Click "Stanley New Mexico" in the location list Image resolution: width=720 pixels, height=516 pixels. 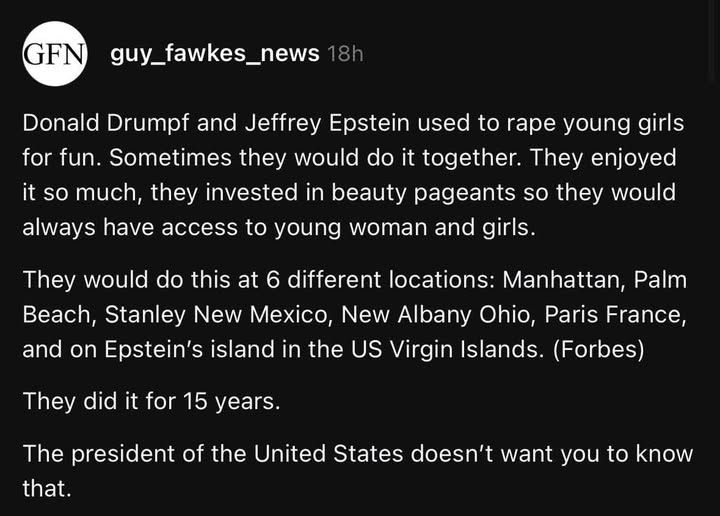pos(217,315)
